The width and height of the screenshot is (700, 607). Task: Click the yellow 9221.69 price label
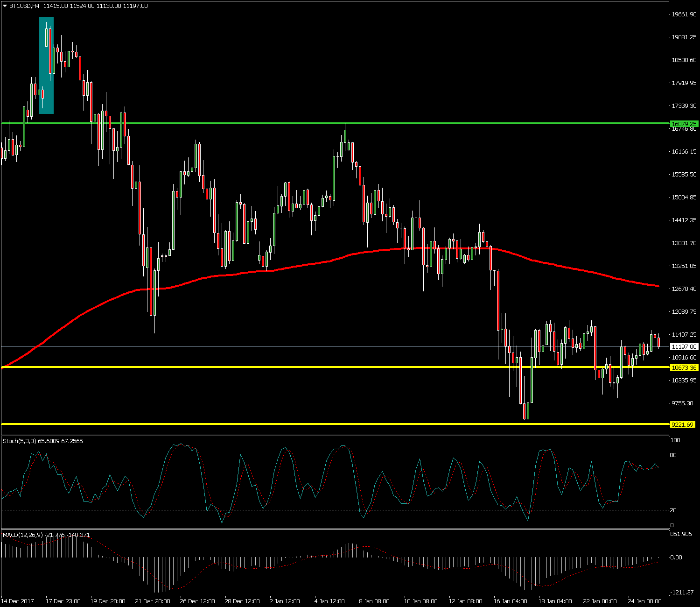(682, 425)
